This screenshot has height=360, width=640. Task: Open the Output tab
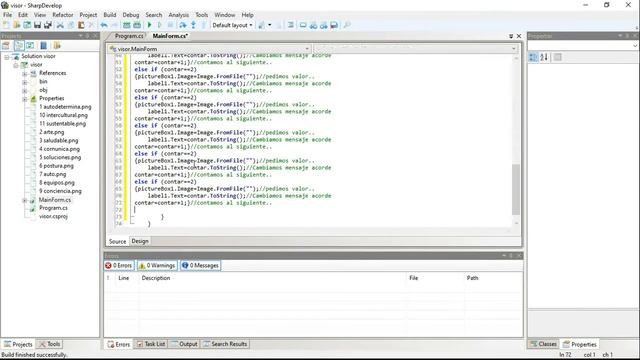coord(184,344)
